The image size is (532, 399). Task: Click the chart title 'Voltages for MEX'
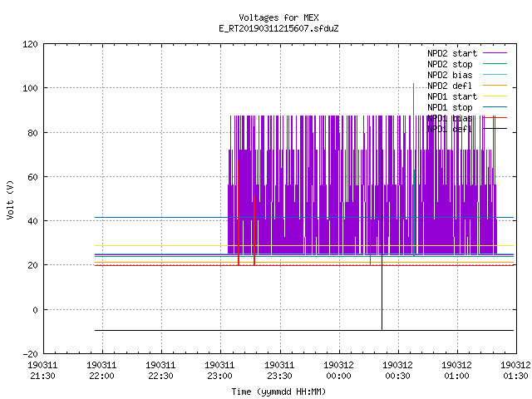pyautogui.click(x=278, y=17)
